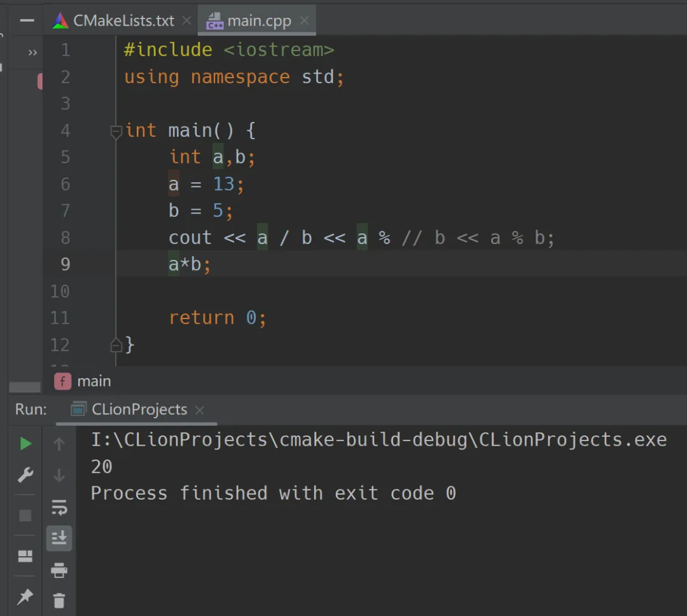Click the console output 20
The width and height of the screenshot is (687, 616).
[x=102, y=467]
